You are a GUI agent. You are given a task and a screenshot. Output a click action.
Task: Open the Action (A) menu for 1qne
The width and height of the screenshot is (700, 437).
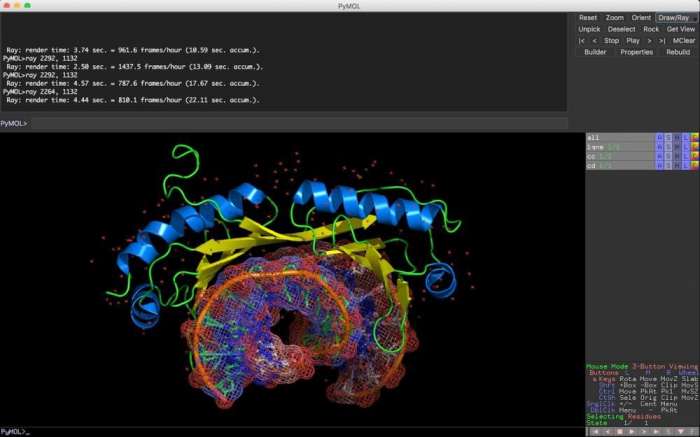pyautogui.click(x=659, y=147)
